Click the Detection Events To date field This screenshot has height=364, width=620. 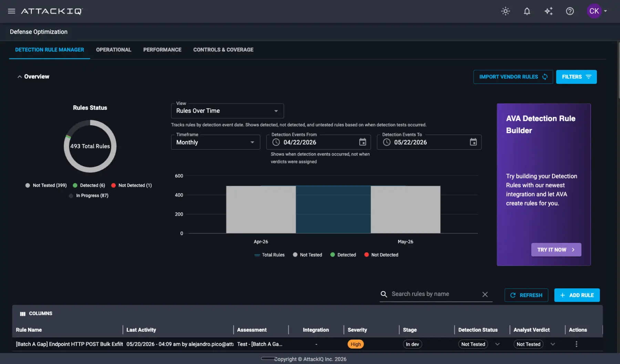429,142
